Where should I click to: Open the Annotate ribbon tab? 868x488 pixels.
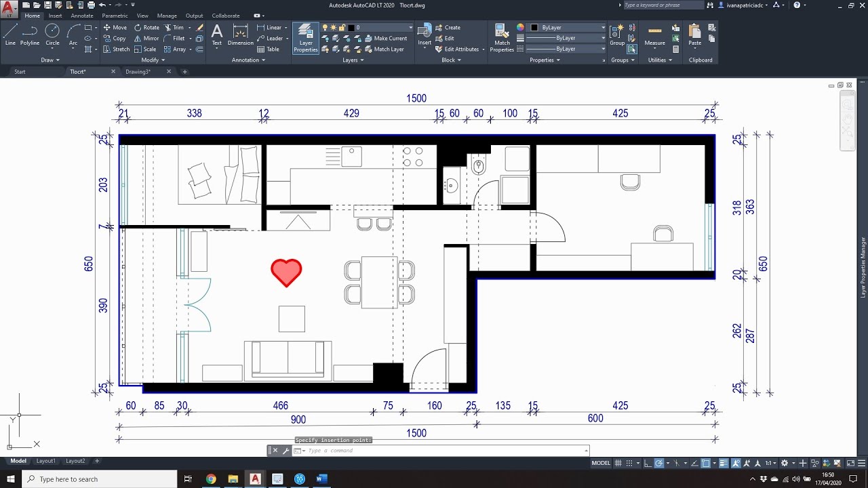click(x=82, y=16)
